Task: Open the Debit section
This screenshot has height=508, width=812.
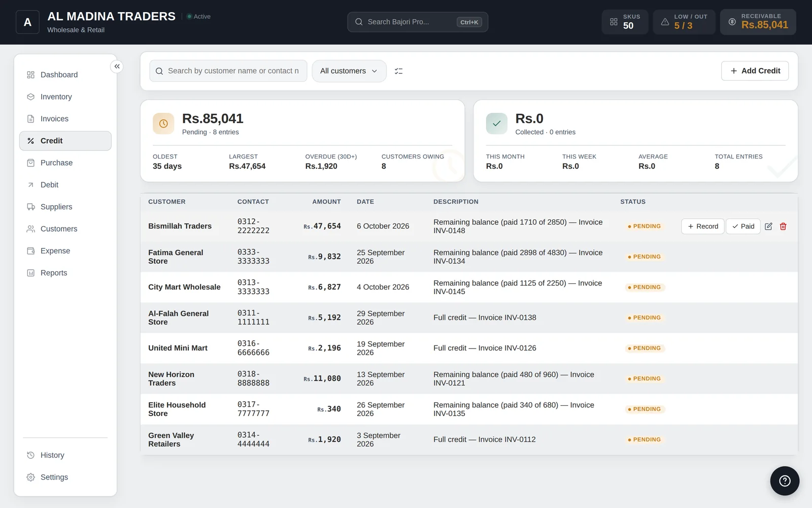Action: pos(65,185)
